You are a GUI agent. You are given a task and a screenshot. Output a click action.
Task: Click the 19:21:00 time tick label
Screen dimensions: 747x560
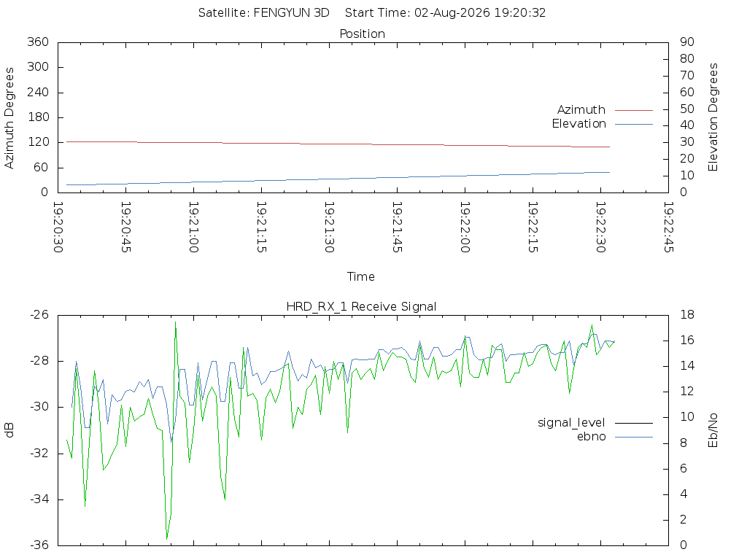pos(193,227)
